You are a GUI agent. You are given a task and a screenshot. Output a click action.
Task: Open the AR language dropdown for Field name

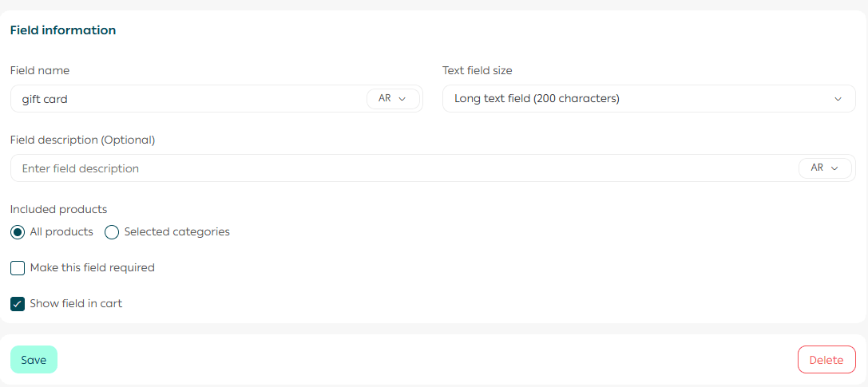point(392,99)
